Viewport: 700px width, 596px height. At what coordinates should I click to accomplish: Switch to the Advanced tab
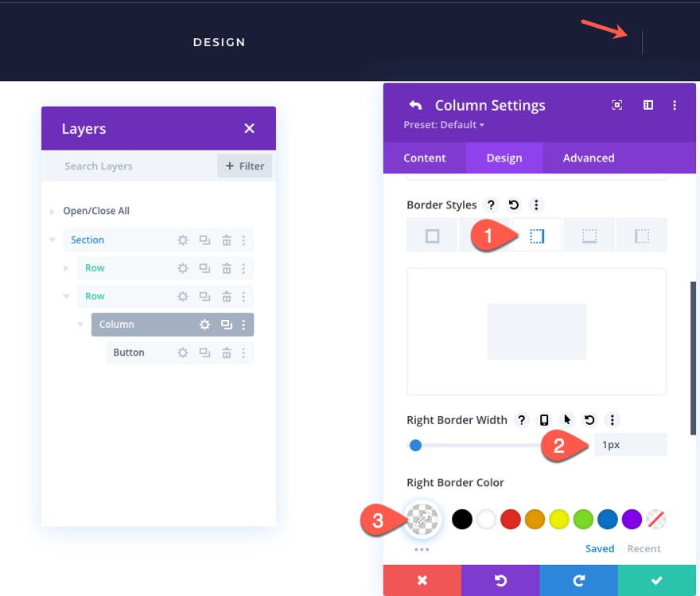(588, 158)
